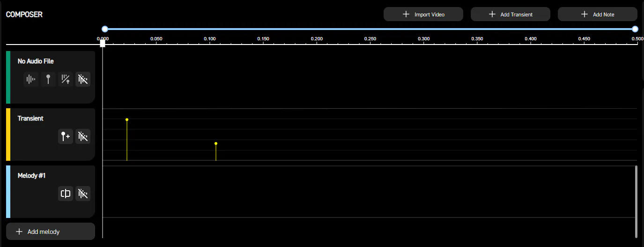The image size is (644, 247).
Task: Click the Add melody button
Action: (51, 232)
